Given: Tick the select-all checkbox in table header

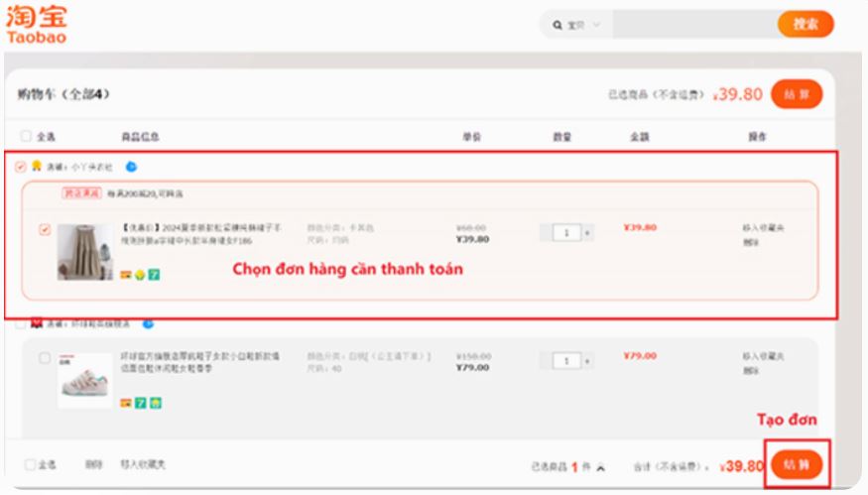Looking at the screenshot, I should (x=26, y=136).
